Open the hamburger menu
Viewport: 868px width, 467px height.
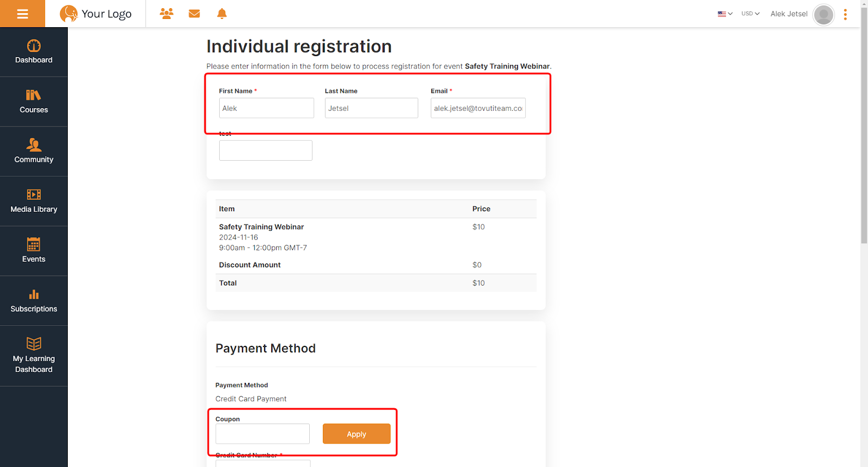[22, 14]
